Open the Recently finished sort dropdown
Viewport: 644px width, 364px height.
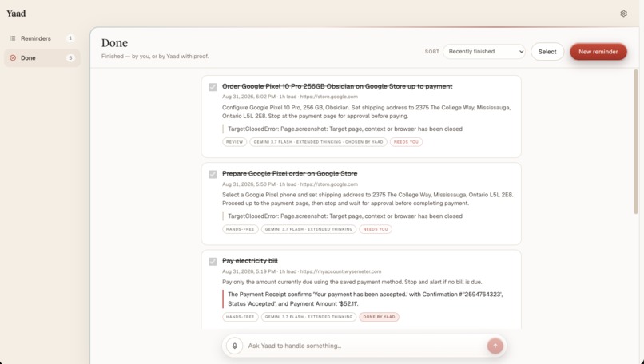click(484, 52)
